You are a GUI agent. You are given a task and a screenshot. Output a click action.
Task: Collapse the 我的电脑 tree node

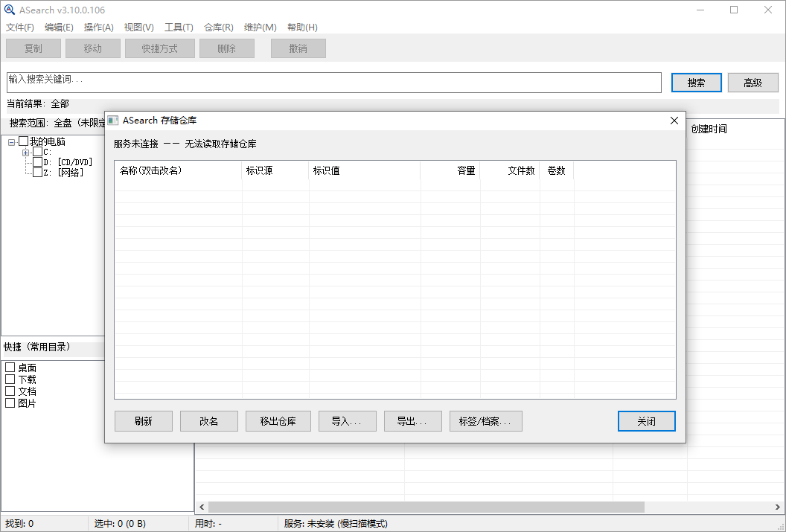(x=11, y=142)
